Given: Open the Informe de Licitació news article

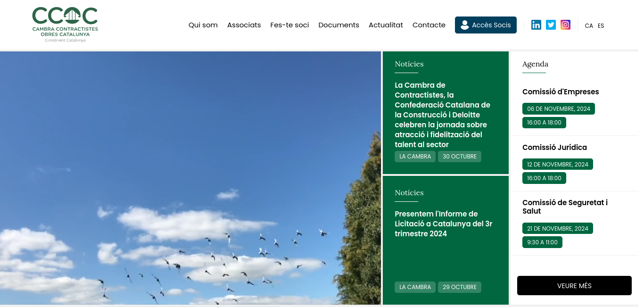Looking at the screenshot, I should click(443, 224).
